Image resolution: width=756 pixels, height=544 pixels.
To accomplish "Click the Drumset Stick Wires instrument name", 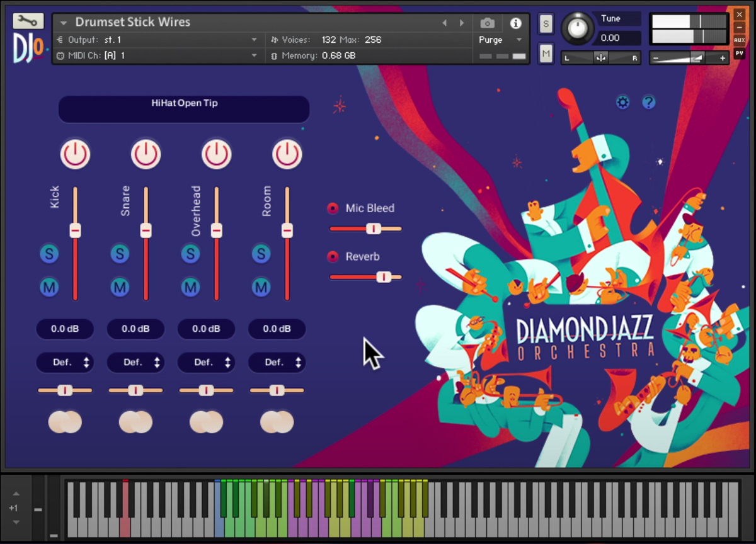I will point(132,22).
